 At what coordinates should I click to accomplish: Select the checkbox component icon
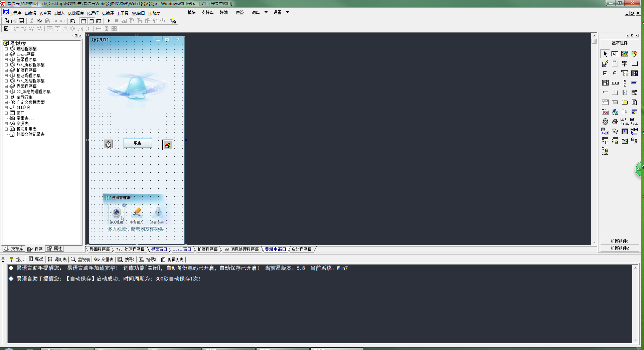click(x=605, y=73)
